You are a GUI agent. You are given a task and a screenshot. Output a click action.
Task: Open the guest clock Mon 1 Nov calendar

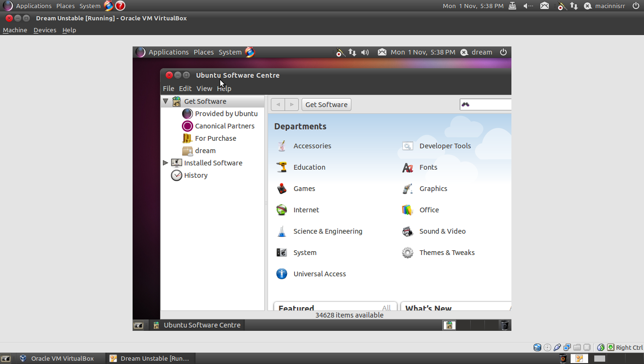tap(423, 52)
